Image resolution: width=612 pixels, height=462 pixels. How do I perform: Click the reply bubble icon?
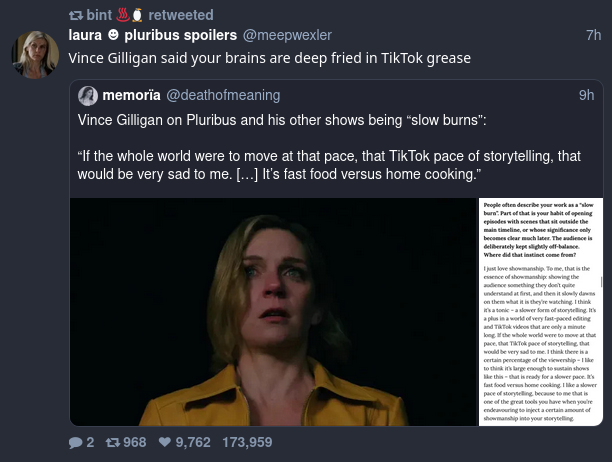click(75, 442)
